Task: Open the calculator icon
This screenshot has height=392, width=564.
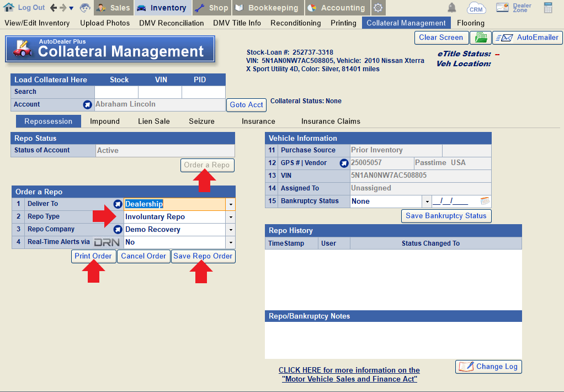Action: tap(548, 8)
